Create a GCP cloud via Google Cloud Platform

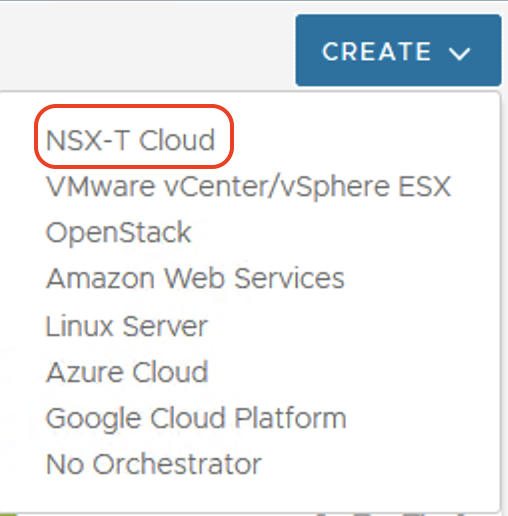tap(196, 419)
